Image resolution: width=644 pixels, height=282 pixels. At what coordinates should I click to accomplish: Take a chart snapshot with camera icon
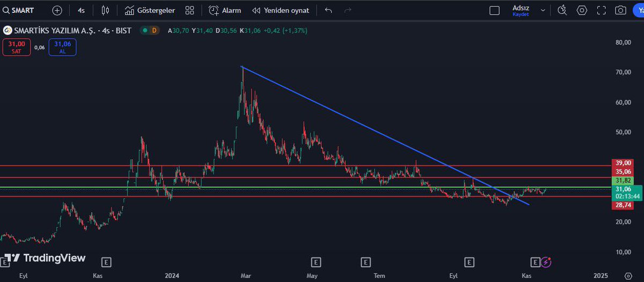click(x=620, y=10)
